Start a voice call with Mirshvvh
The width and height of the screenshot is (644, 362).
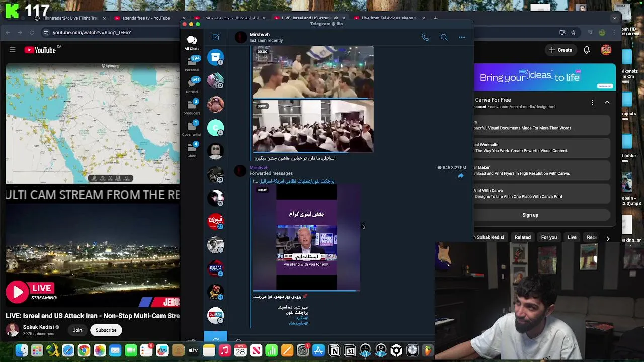pos(425,37)
